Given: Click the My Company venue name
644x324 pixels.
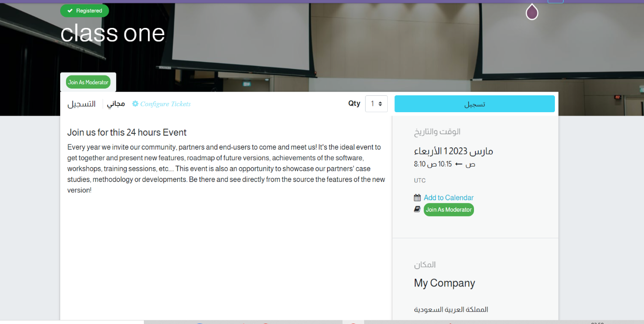Looking at the screenshot, I should click(444, 283).
